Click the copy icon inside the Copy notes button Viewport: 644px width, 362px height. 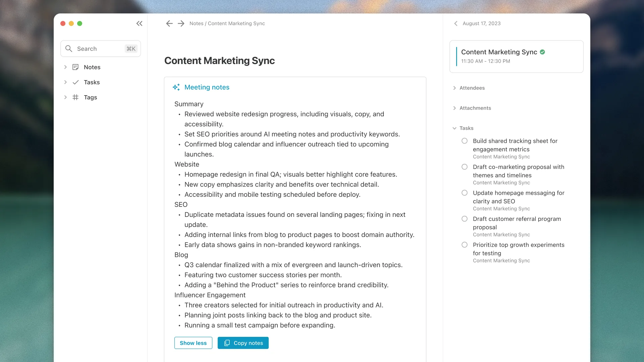pos(227,343)
